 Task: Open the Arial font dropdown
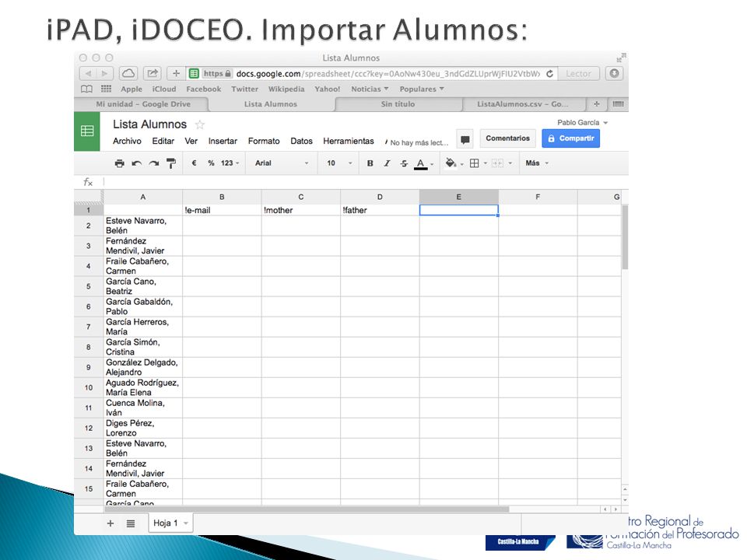281,163
